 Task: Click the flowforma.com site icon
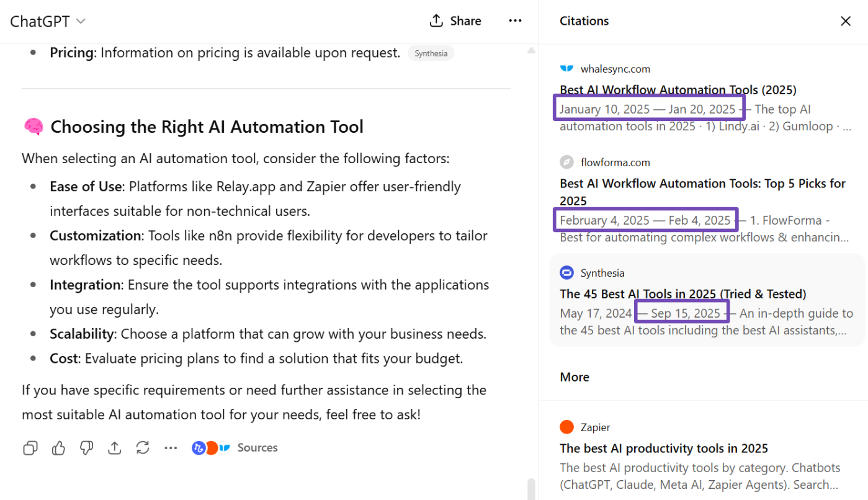[566, 163]
